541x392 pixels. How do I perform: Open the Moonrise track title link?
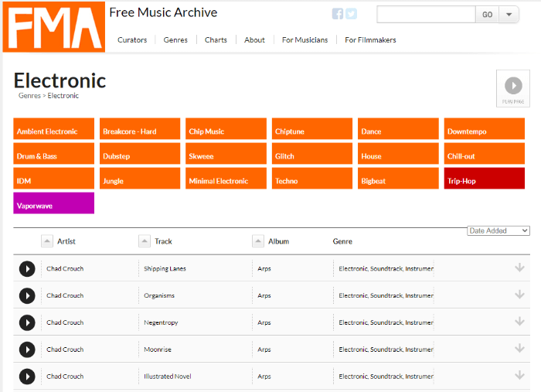click(x=158, y=349)
